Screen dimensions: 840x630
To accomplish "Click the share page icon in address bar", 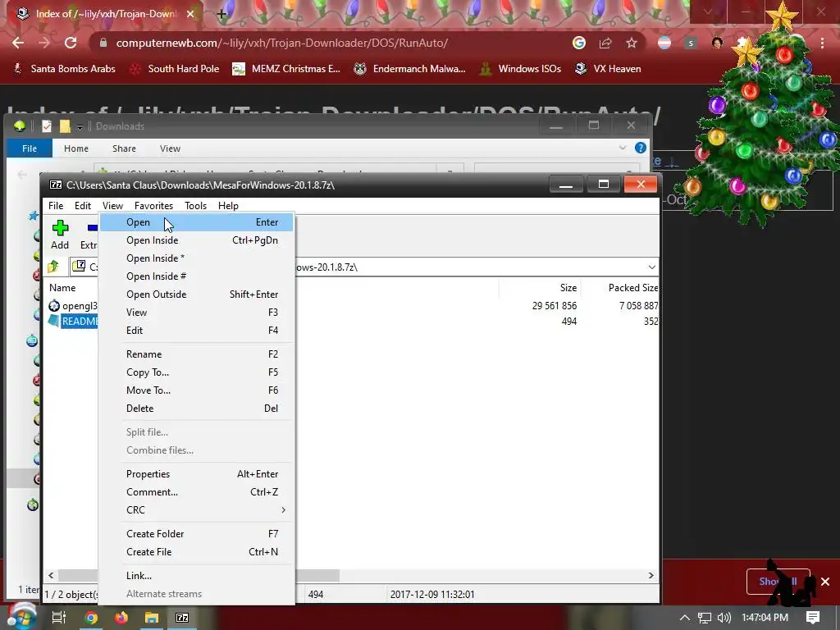I will 605,43.
